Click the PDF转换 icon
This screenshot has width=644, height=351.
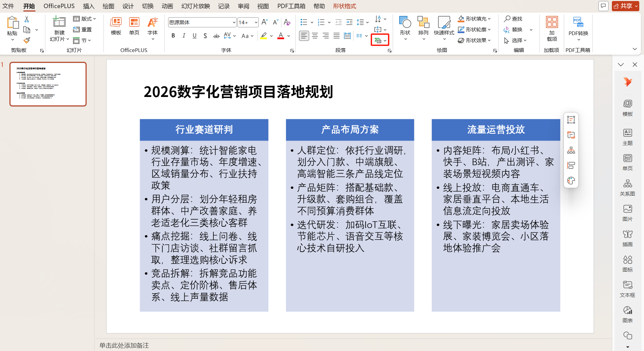[x=578, y=22]
